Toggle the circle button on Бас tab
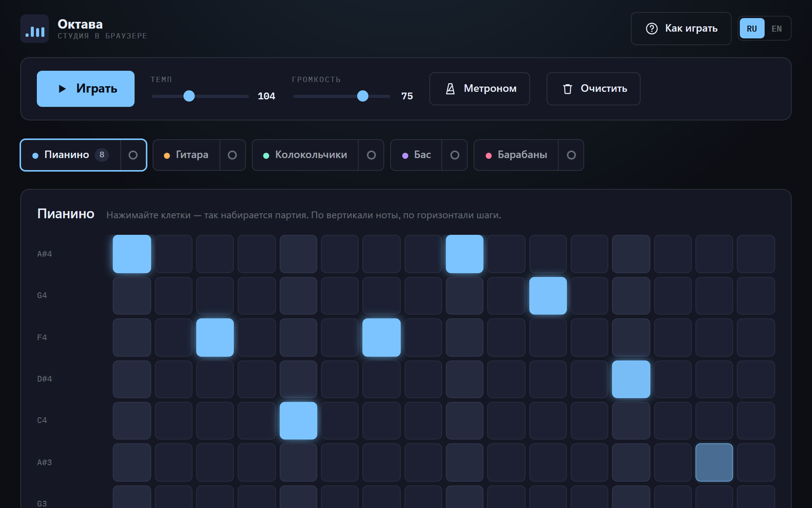 coord(455,155)
